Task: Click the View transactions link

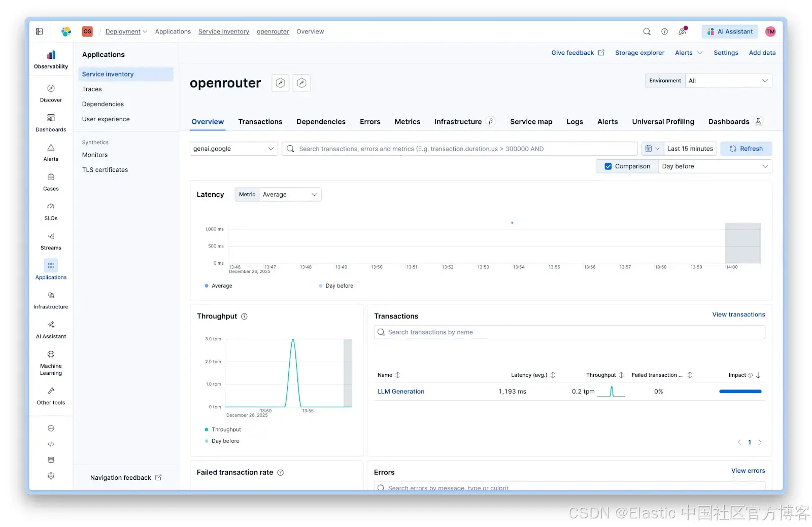Action: pyautogui.click(x=738, y=315)
